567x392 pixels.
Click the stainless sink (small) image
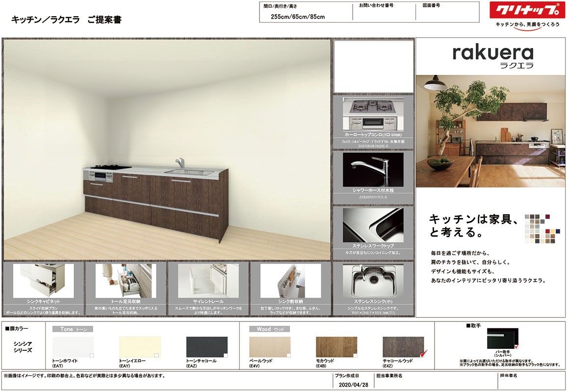(x=373, y=280)
